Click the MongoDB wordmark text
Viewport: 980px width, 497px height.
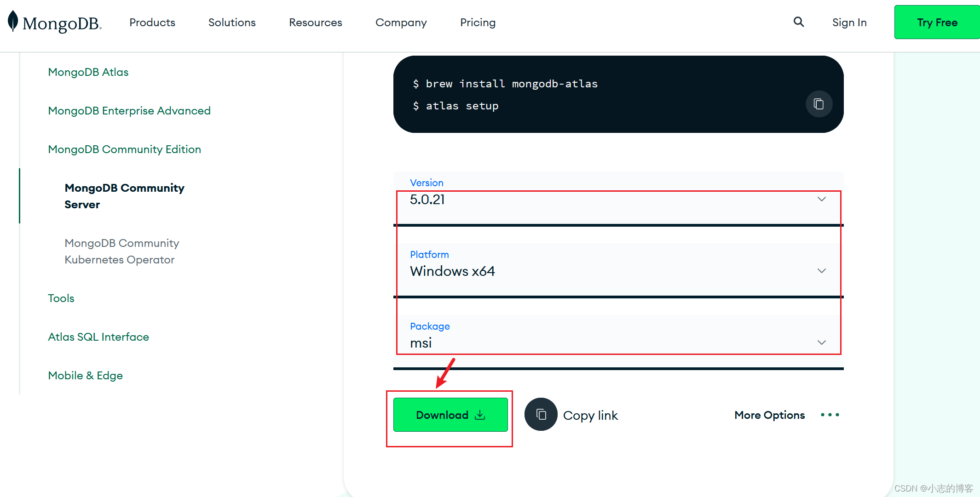pos(62,23)
